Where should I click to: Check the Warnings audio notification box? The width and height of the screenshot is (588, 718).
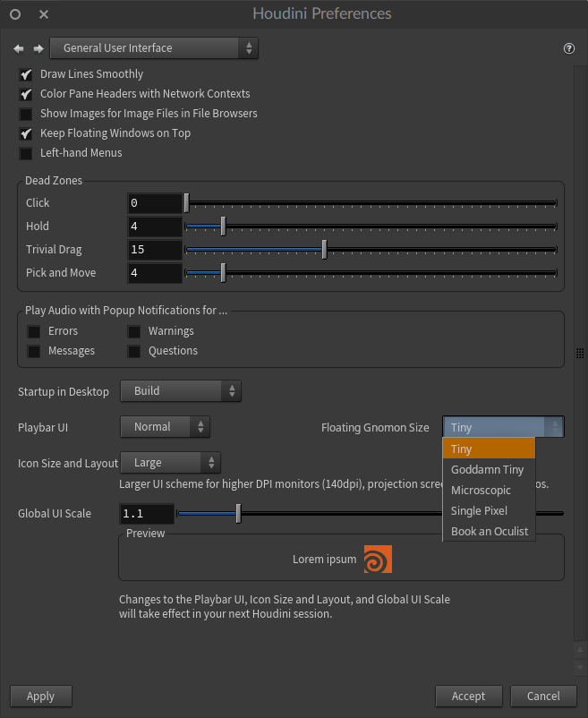pyautogui.click(x=134, y=331)
